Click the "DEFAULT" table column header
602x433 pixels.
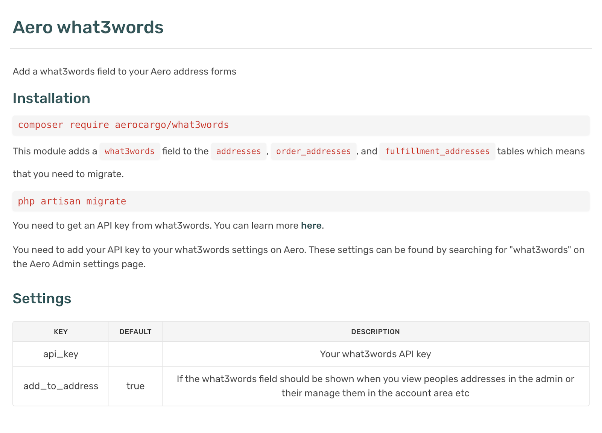click(x=136, y=332)
